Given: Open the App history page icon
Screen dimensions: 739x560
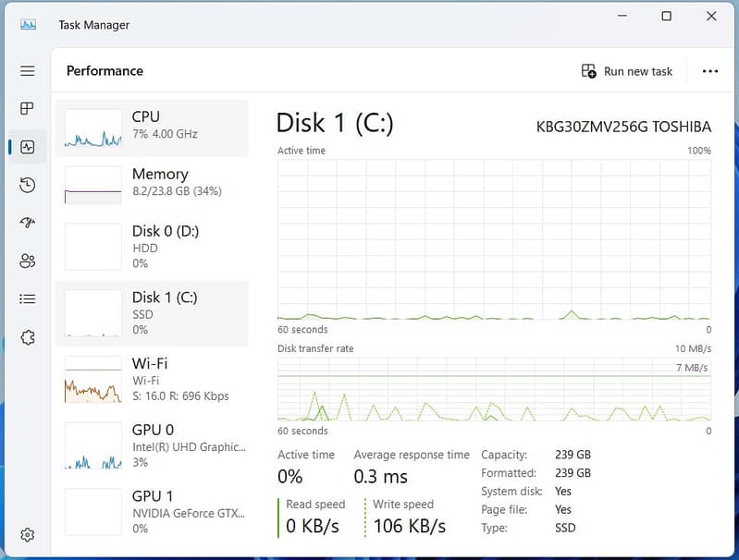Looking at the screenshot, I should click(x=28, y=186).
